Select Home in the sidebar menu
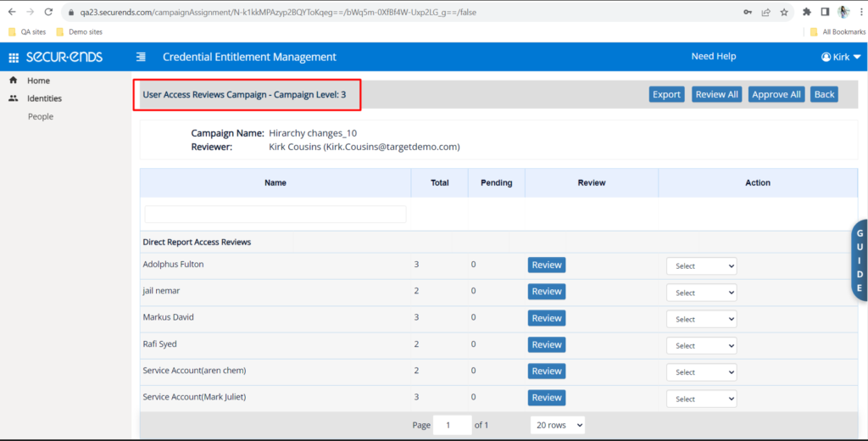This screenshot has height=441, width=868. [x=38, y=81]
